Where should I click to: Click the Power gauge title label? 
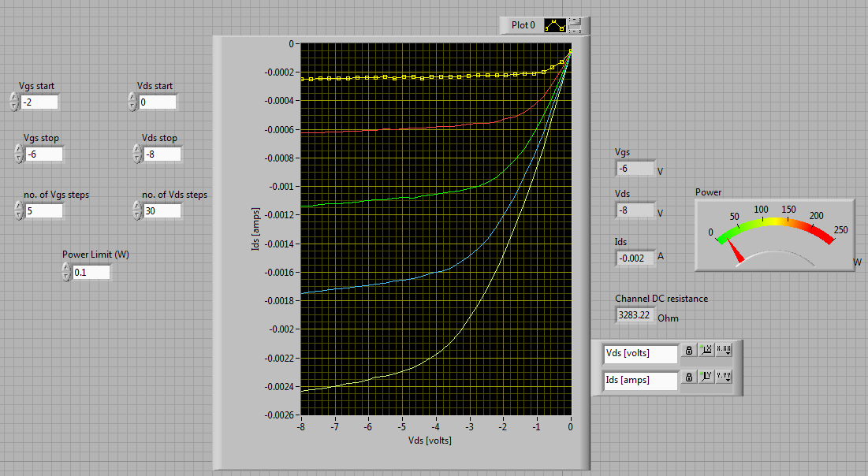(709, 192)
